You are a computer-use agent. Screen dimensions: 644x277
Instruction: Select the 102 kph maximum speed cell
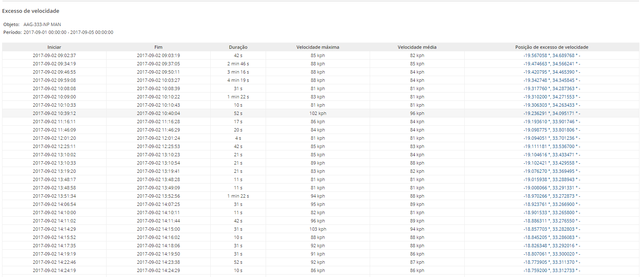pos(318,113)
